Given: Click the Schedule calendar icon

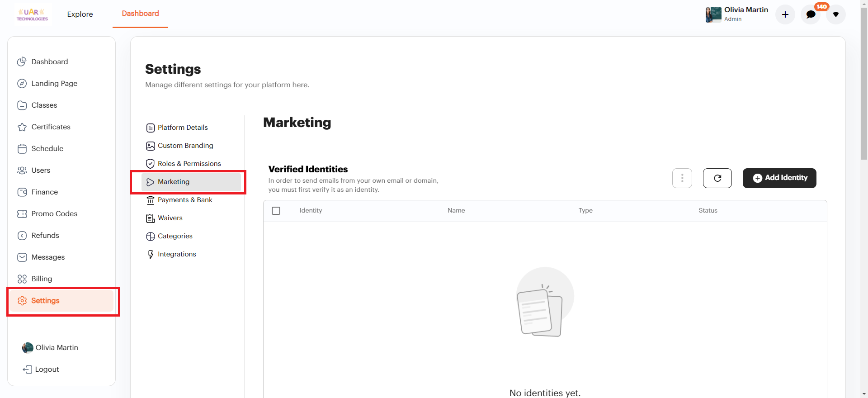Looking at the screenshot, I should click(x=22, y=148).
